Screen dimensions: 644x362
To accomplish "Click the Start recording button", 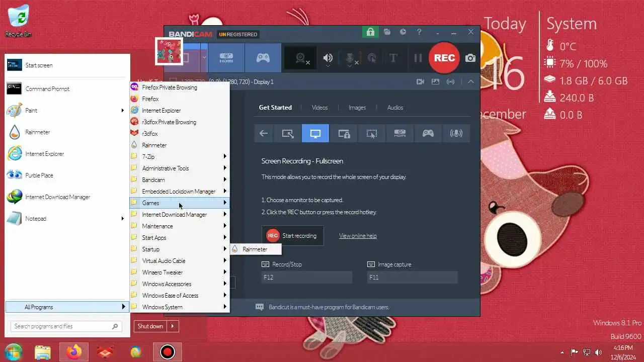I will [x=292, y=235].
